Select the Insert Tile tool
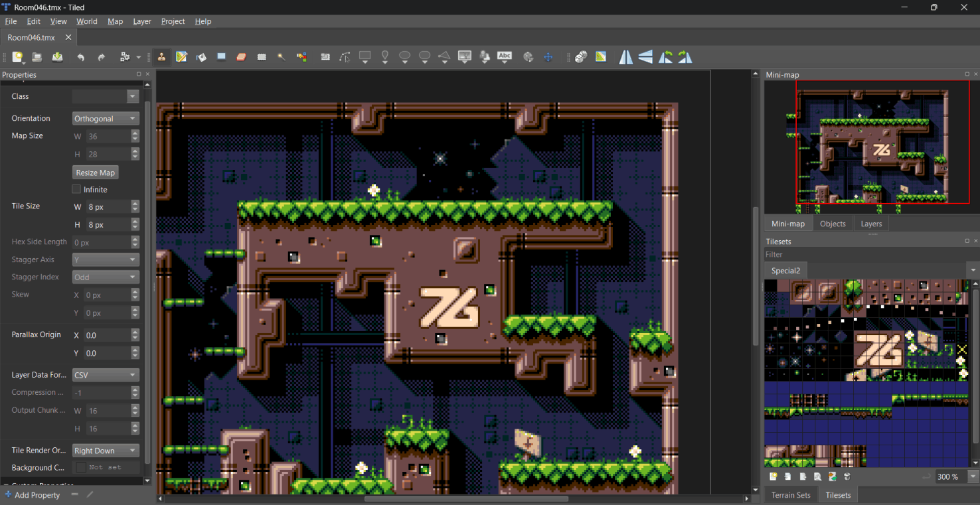The height and width of the screenshot is (505, 980). pos(465,57)
